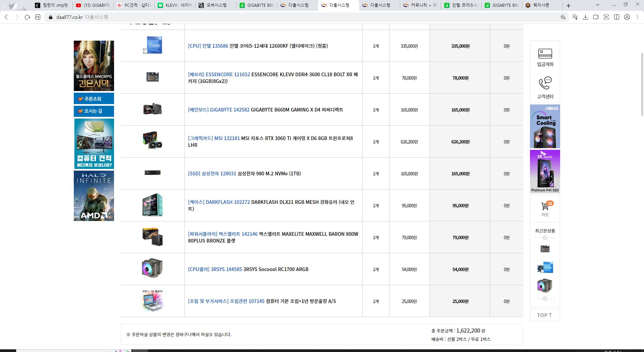Open the SK hynix Platinum P41 SSD ad
Viewport: 644px width, 352px height.
pyautogui.click(x=545, y=171)
